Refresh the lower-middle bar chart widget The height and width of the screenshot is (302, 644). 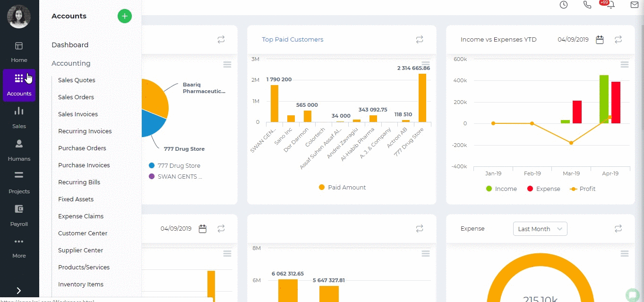(x=420, y=229)
